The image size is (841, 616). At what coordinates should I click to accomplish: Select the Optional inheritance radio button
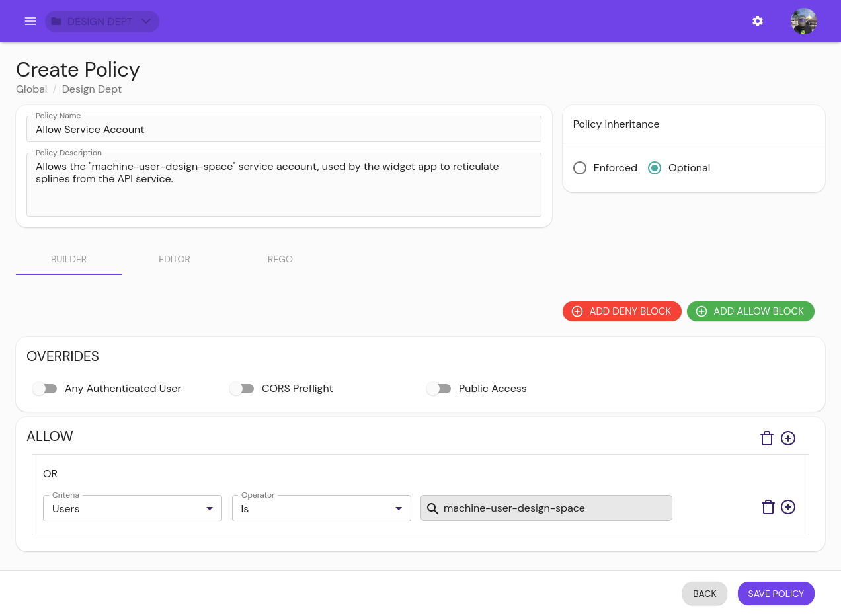pyautogui.click(x=655, y=168)
